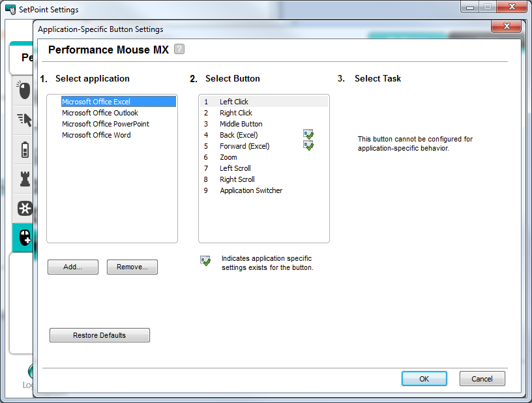
Task: Close the SetPoint Settings window
Action: 512,7
